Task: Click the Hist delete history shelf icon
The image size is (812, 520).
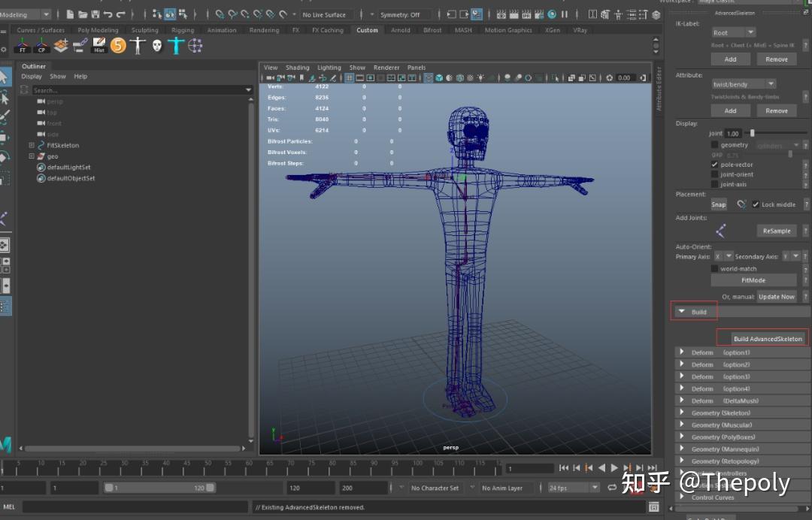Action: (x=99, y=46)
